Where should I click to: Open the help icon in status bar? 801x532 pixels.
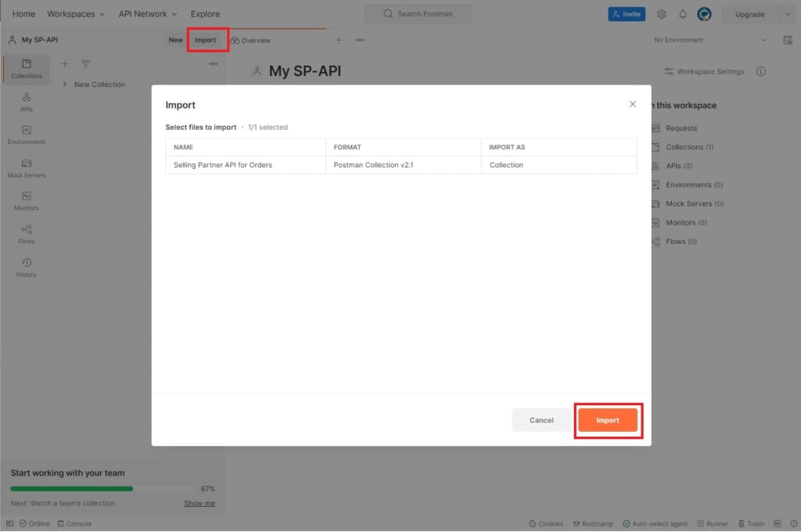pyautogui.click(x=793, y=523)
